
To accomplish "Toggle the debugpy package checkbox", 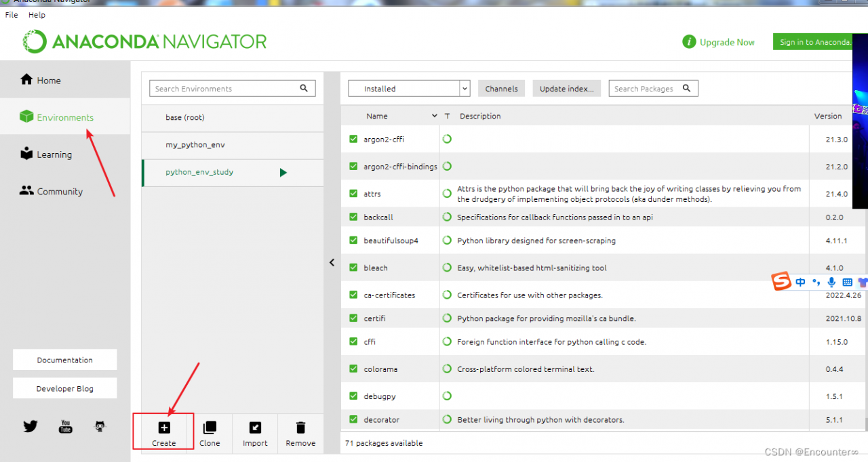I will [x=353, y=396].
